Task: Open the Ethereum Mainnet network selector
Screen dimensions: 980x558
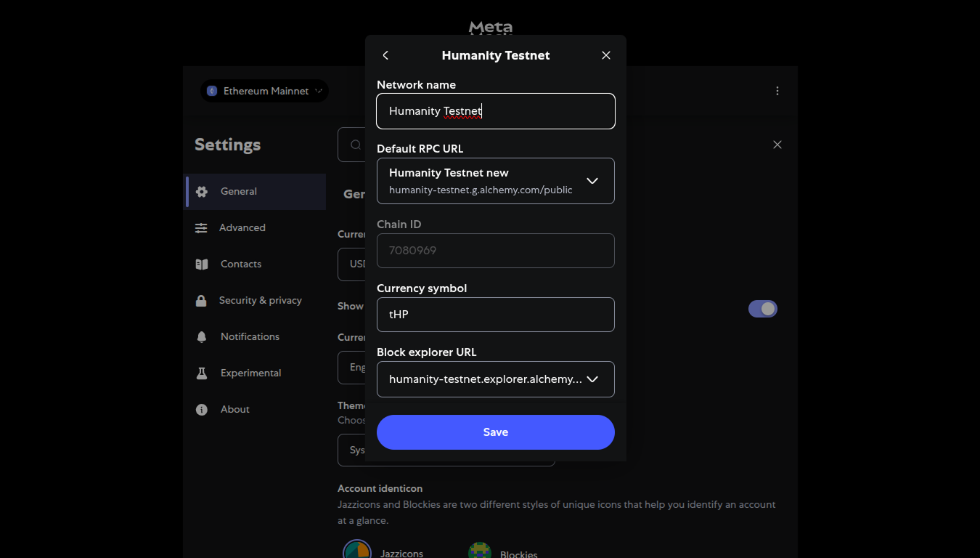Action: point(265,91)
